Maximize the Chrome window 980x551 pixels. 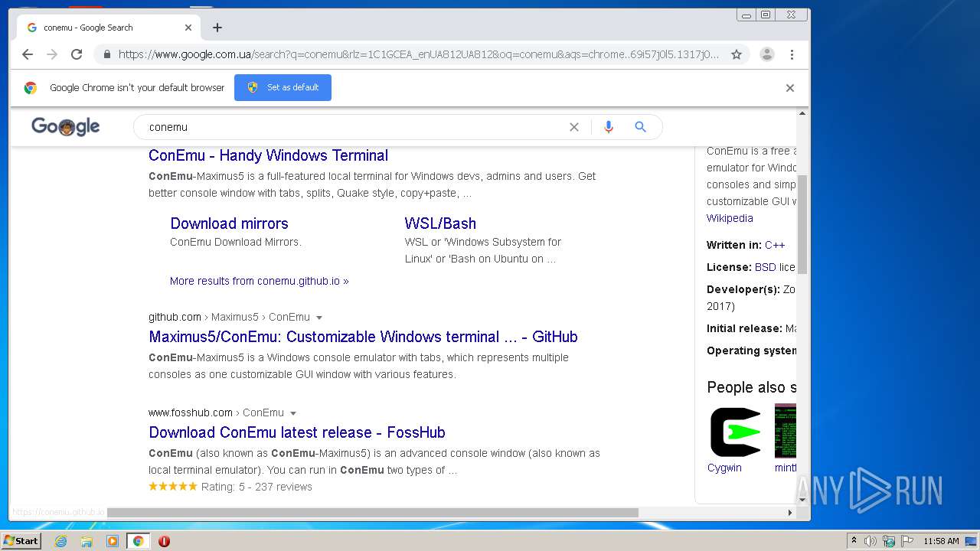[766, 15]
